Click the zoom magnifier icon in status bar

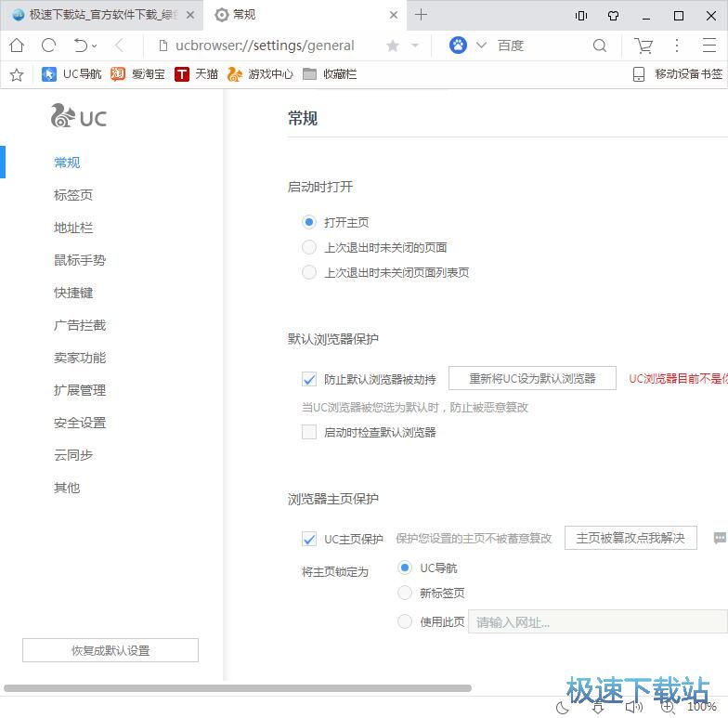[x=668, y=708]
